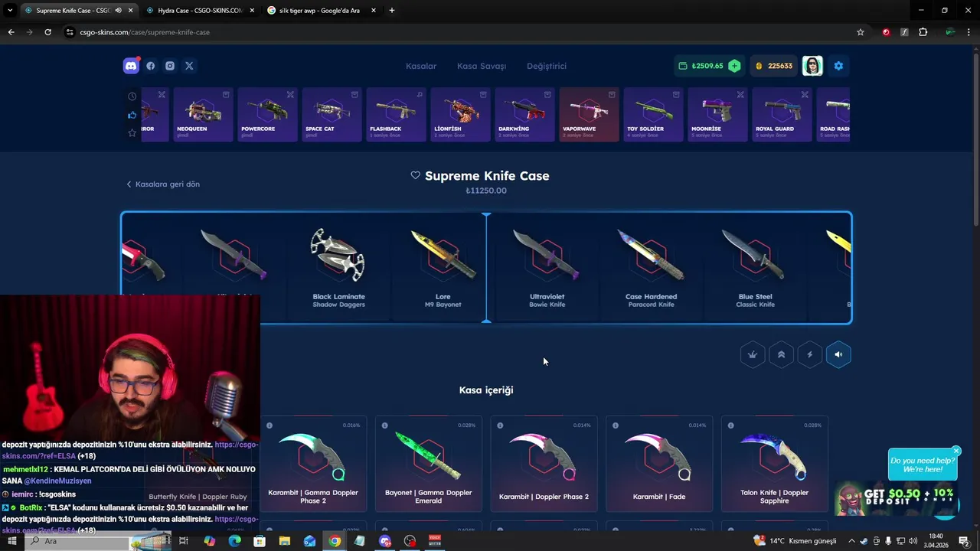
Task: Open the Bayonet Gamma Doppler Emerald card
Action: [x=428, y=464]
